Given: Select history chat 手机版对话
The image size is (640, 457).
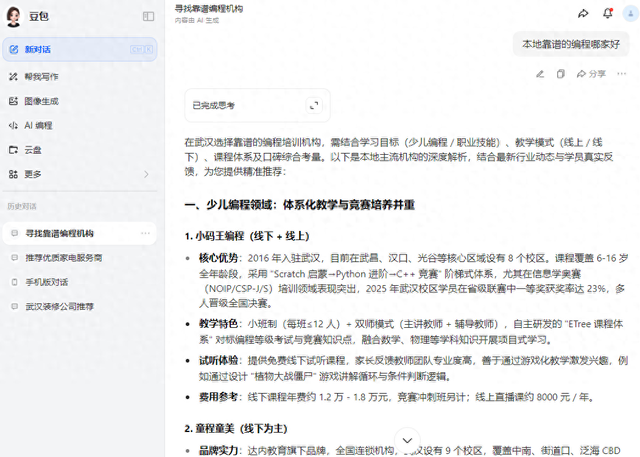Looking at the screenshot, I should [x=80, y=282].
